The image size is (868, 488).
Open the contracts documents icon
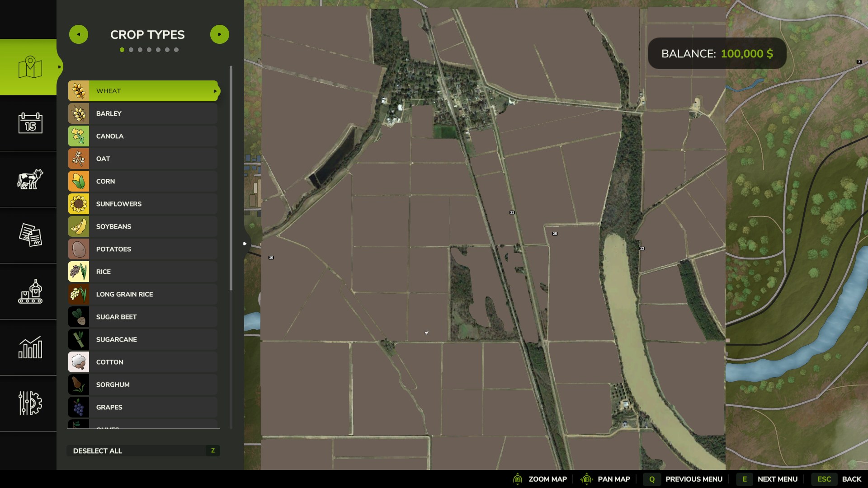pos(30,235)
